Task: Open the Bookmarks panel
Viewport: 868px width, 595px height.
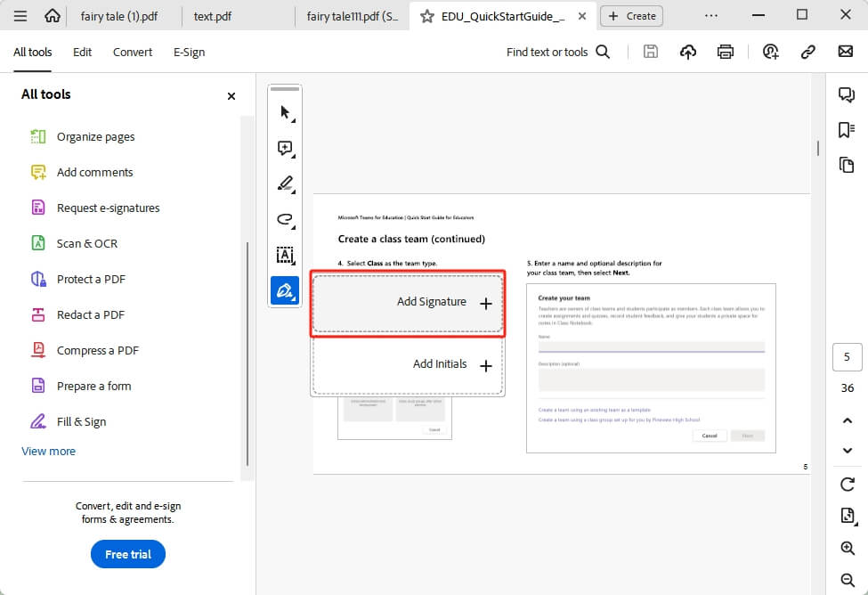Action: 846,127
